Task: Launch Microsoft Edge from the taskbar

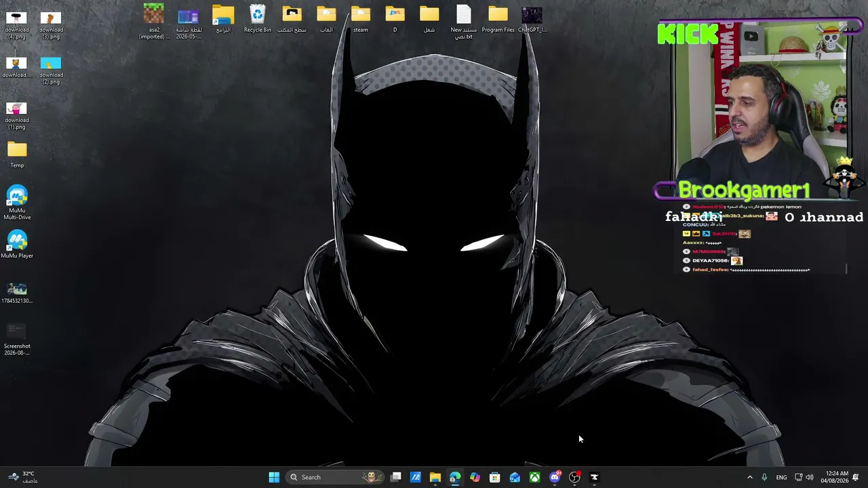Action: click(455, 477)
